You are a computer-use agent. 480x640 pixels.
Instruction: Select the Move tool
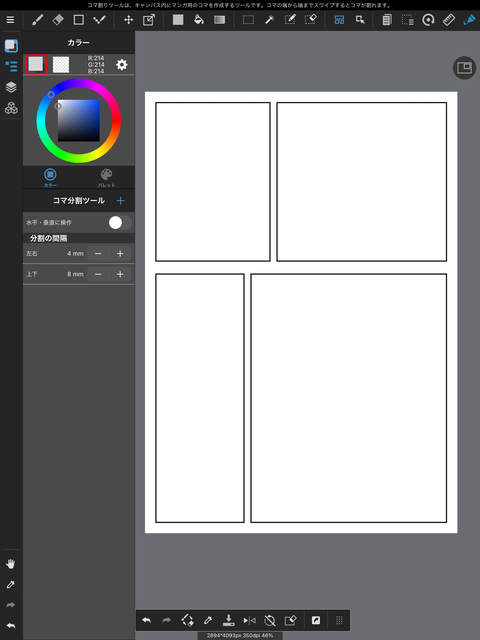click(129, 20)
